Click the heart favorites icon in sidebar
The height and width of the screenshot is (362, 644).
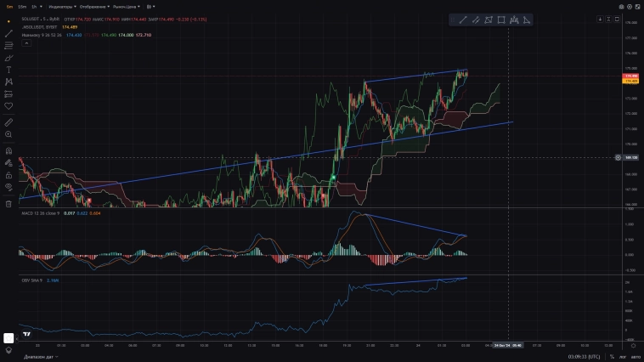coord(8,106)
